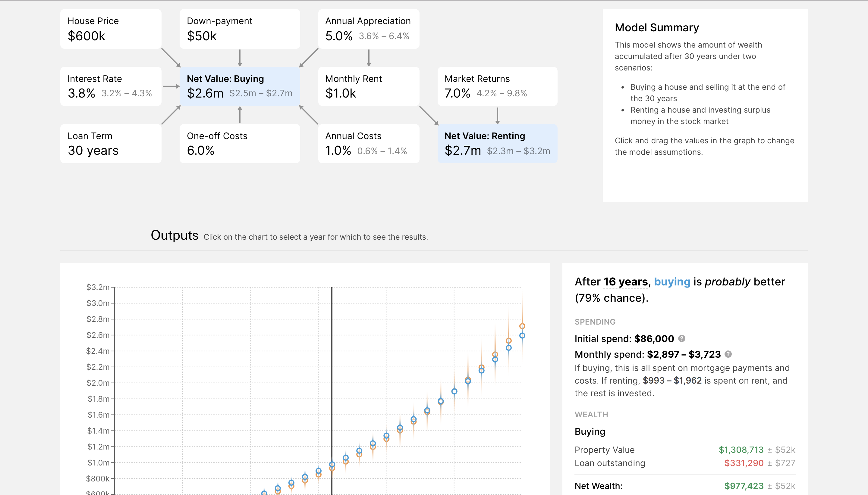Click the Interest Rate 3.8% value
Screen dimensions: 868x495
[x=81, y=93]
